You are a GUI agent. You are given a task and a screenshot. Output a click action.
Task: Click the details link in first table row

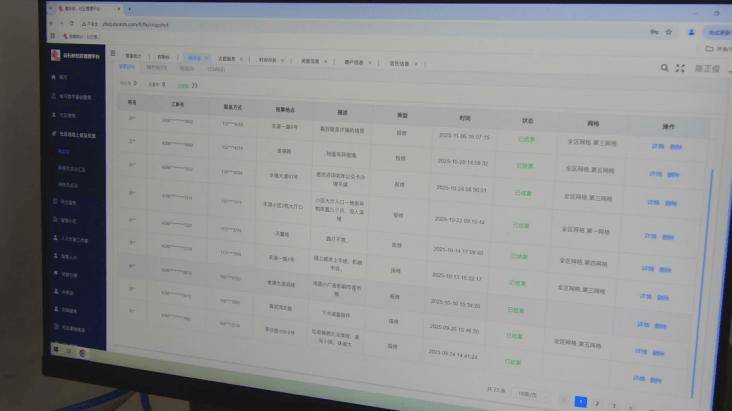(x=658, y=146)
